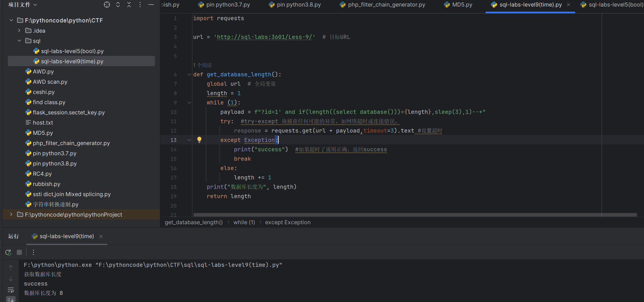
Task: Open the 项目文件 view switcher dropdown
Action: pyautogui.click(x=23, y=5)
